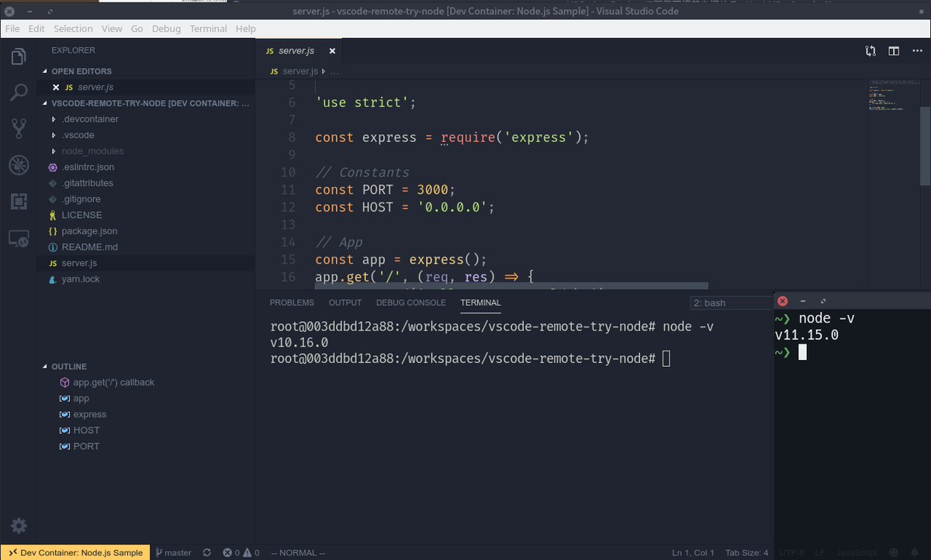Click the editor horizontal scrollbar
The image size is (931, 560).
coord(511,287)
